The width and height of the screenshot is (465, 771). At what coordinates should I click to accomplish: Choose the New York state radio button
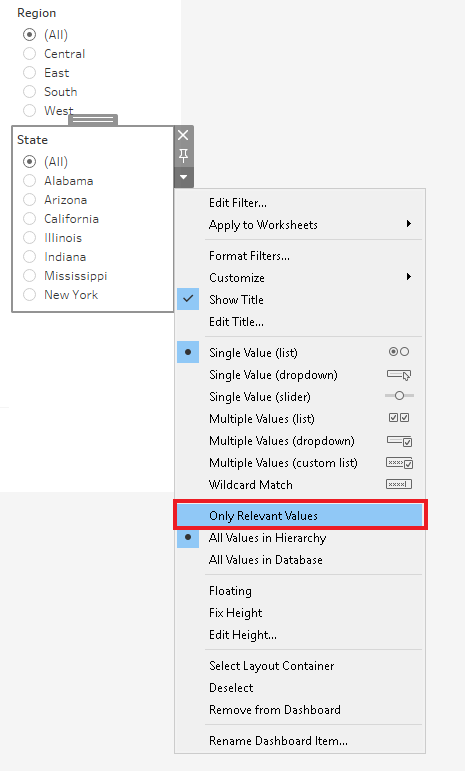pos(29,295)
